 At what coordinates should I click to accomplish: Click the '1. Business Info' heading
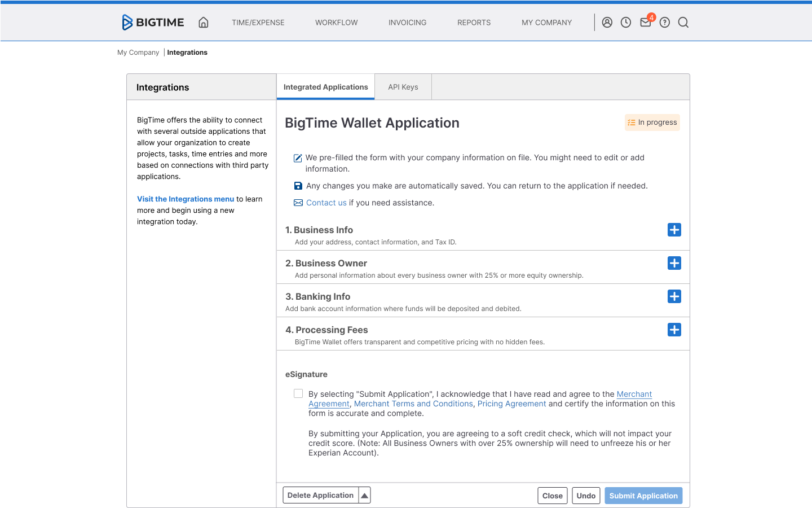point(319,230)
